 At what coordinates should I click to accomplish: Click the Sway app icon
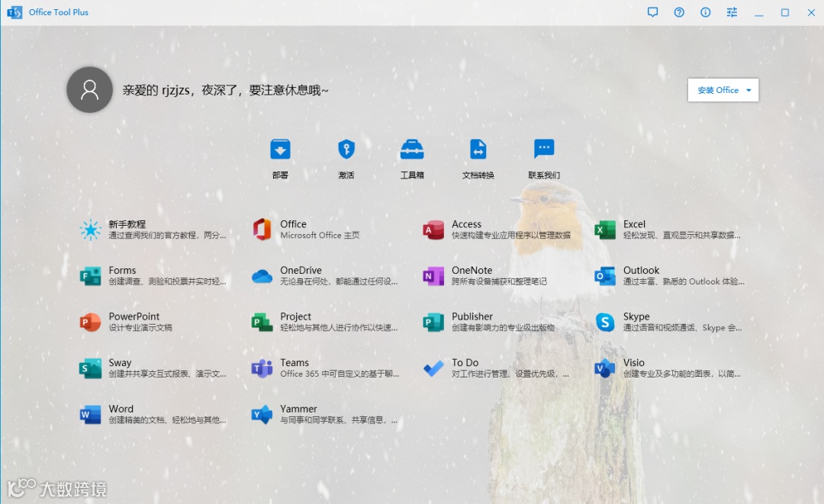click(90, 368)
